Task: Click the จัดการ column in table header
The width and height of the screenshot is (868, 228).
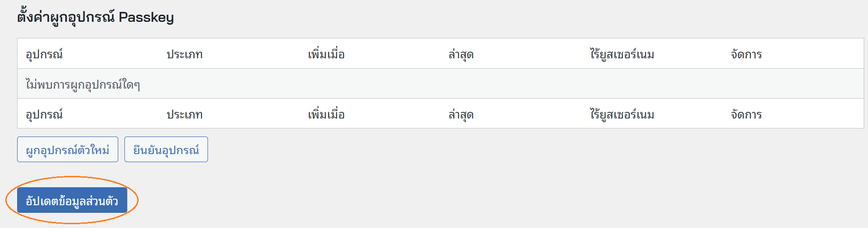Action: [x=746, y=54]
